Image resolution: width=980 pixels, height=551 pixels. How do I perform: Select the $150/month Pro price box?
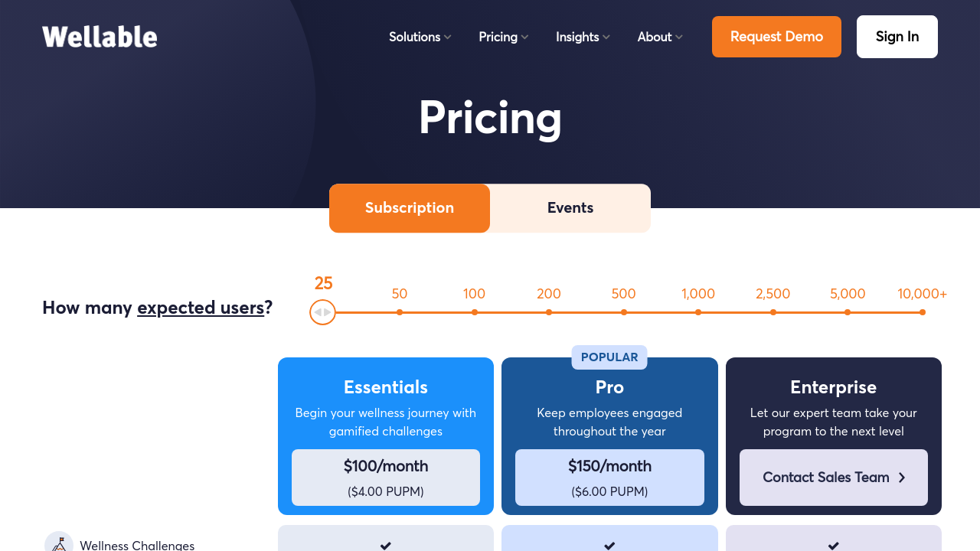coord(609,478)
